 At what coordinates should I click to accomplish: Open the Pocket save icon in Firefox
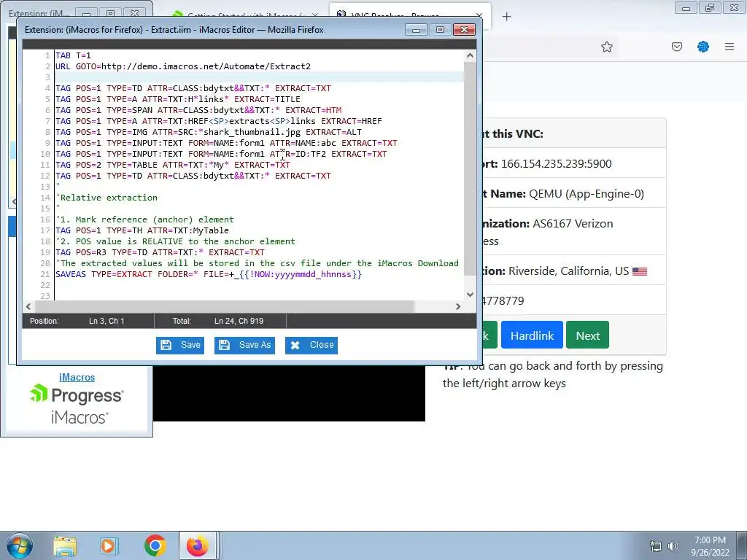click(x=676, y=47)
